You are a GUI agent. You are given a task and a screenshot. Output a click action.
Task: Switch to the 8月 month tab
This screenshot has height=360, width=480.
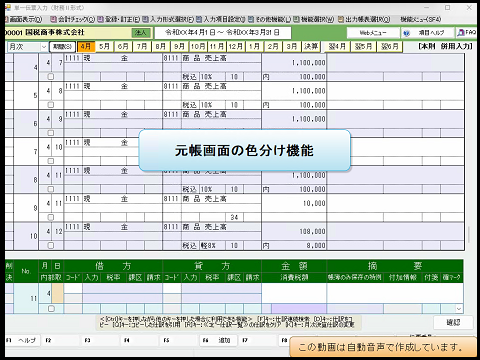160,47
